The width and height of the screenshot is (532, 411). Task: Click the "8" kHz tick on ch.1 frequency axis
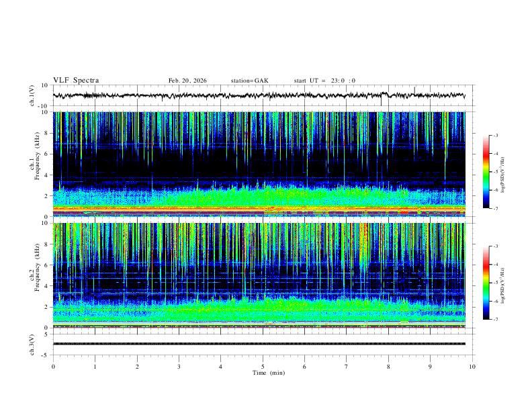[x=46, y=133]
